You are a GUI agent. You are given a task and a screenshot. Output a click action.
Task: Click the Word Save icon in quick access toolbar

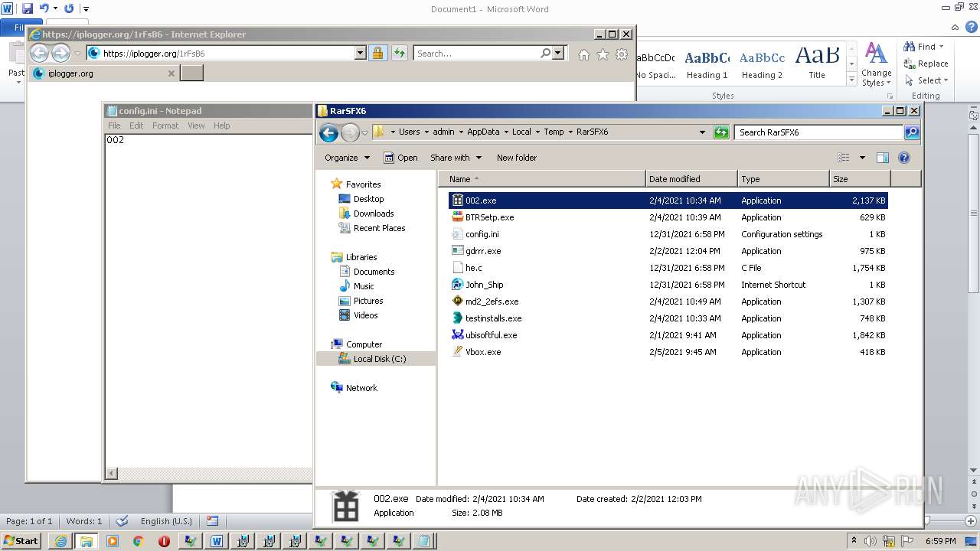28,8
